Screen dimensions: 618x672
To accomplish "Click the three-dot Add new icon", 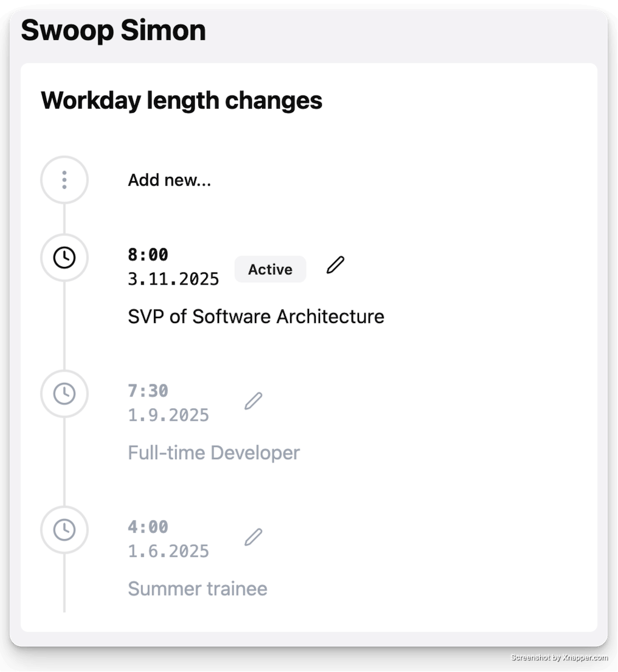I will (x=64, y=179).
